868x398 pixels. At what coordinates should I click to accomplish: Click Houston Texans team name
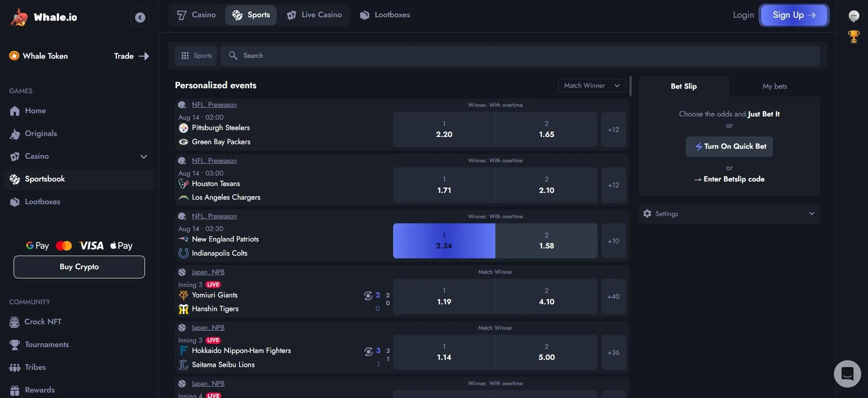pyautogui.click(x=216, y=184)
